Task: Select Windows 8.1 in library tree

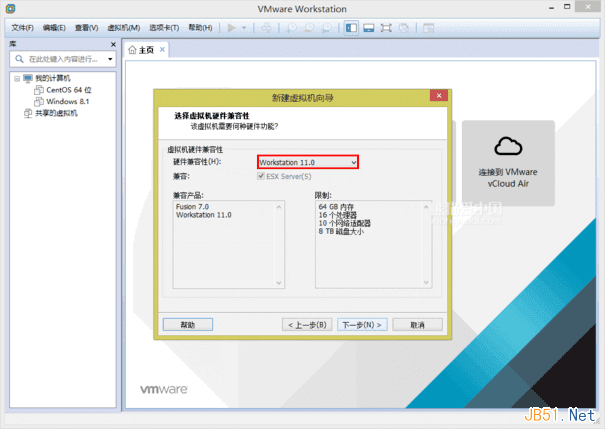Action: click(x=68, y=101)
